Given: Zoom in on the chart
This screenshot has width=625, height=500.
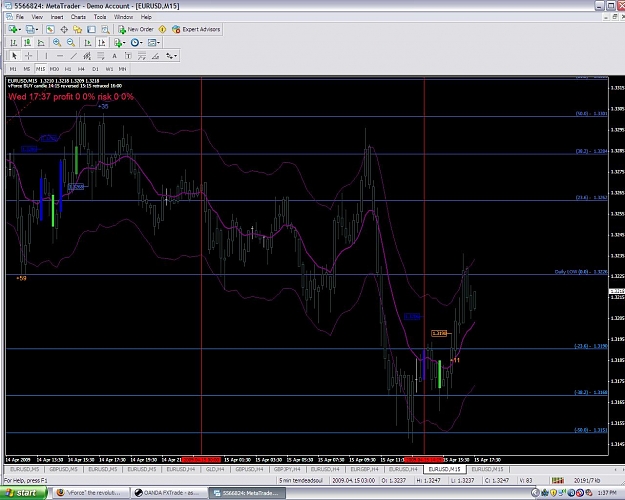Looking at the screenshot, I should 57,42.
